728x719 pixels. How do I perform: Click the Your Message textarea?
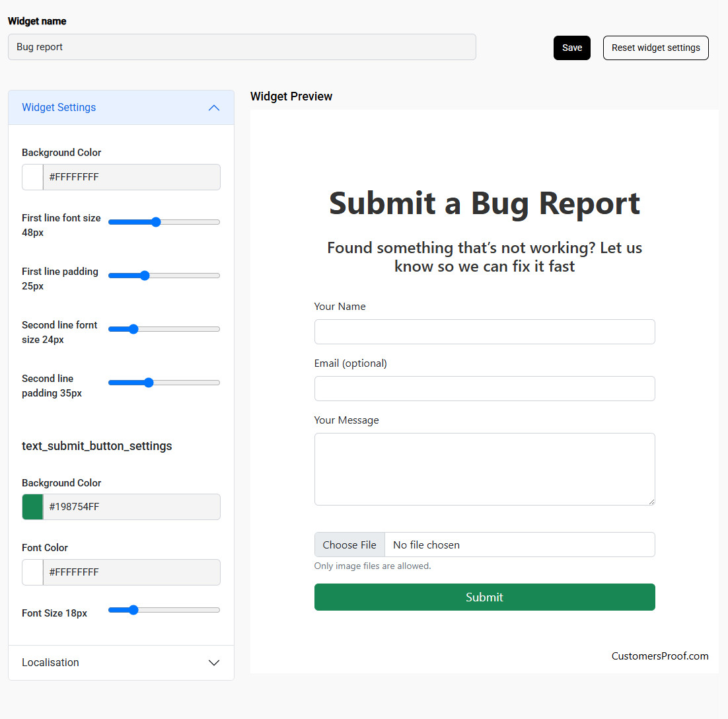click(484, 469)
